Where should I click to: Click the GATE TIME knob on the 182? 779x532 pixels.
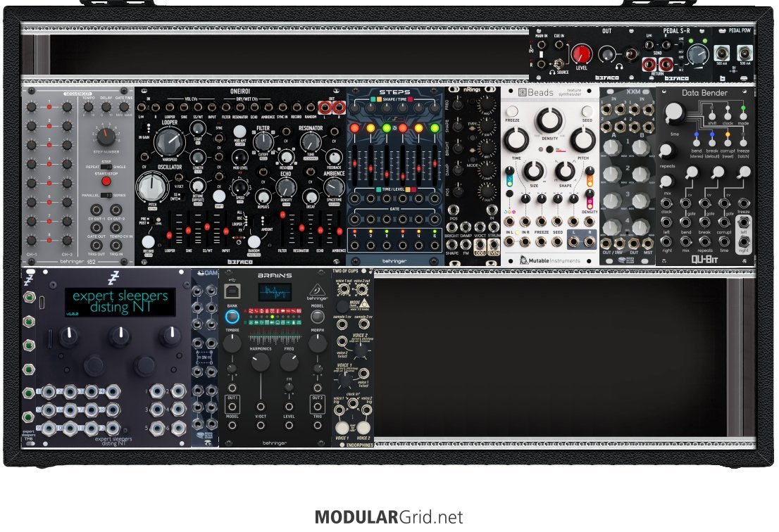click(124, 107)
